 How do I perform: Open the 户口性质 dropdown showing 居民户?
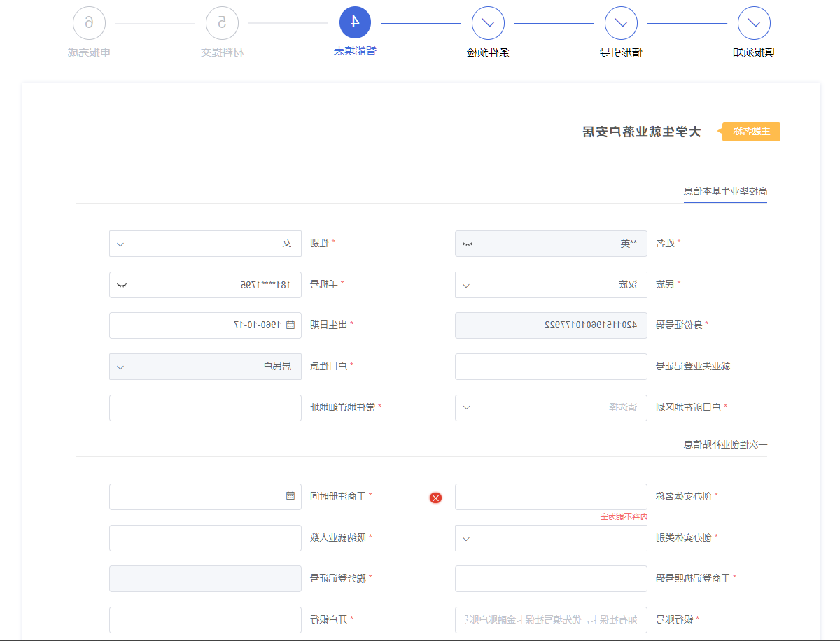tap(205, 367)
